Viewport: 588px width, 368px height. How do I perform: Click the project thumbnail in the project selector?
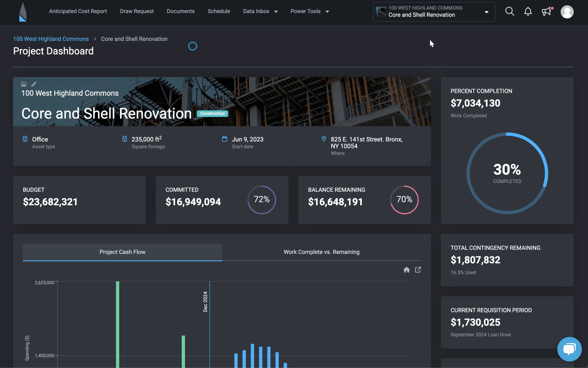pos(381,12)
